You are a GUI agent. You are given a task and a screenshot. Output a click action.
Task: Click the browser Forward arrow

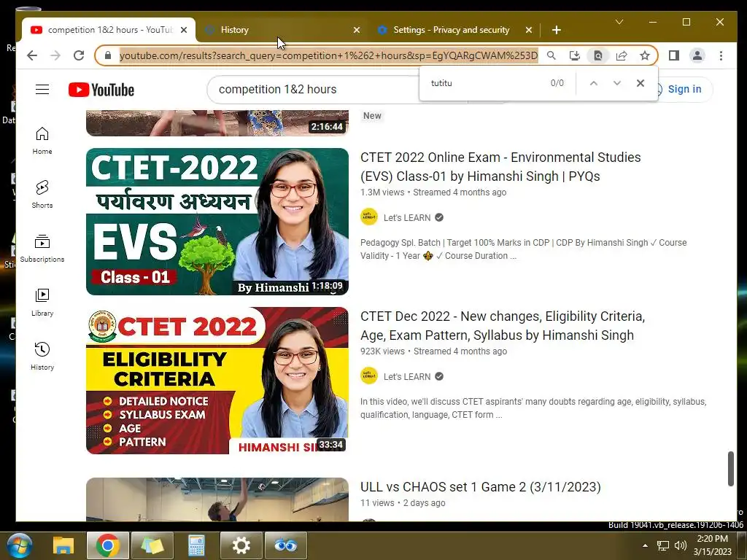pos(55,55)
